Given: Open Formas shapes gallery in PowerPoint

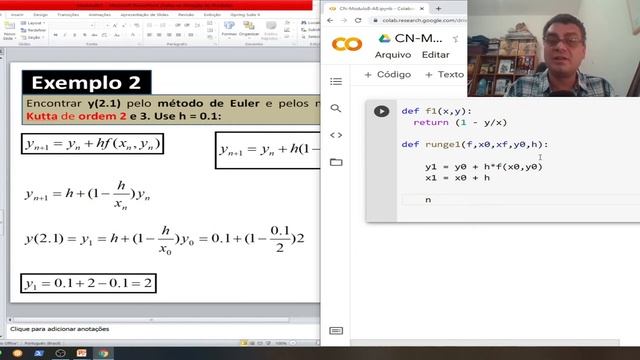Looking at the screenshot, I should (229, 29).
